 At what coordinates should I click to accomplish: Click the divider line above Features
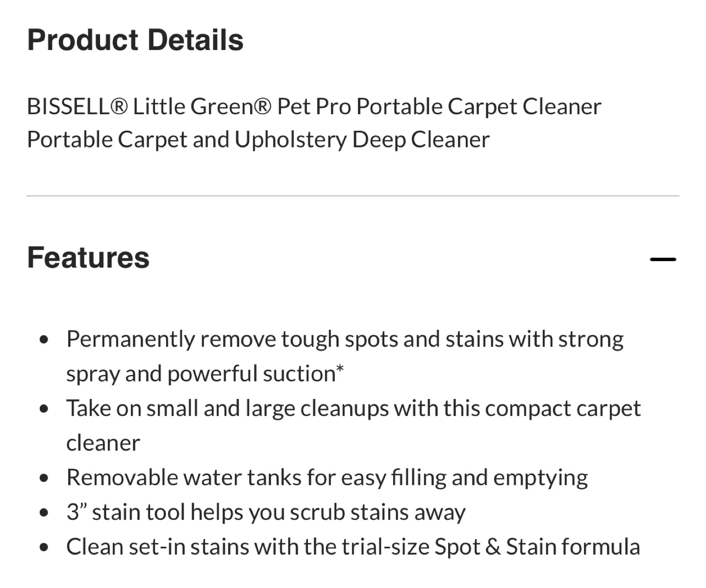(x=353, y=196)
